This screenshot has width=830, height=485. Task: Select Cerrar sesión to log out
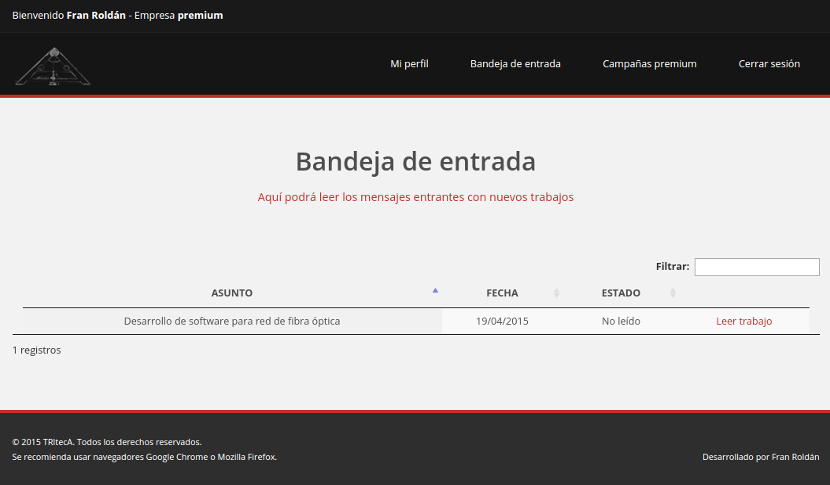[769, 64]
